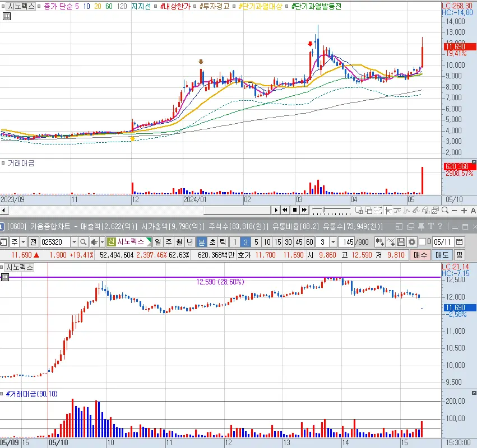477x448 pixels.
Task: Open the stock code history dropdown
Action: [x=74, y=242]
